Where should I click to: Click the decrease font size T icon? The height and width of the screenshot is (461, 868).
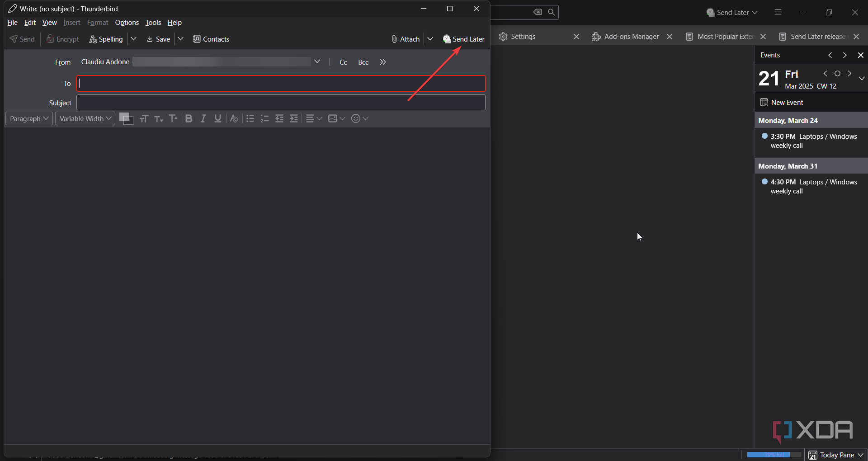[158, 118]
